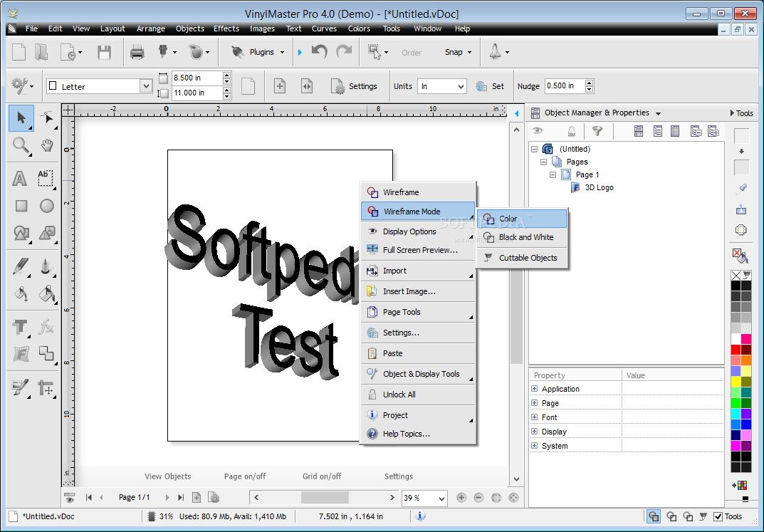This screenshot has height=532, width=764.
Task: Click the Redo arrow
Action: click(344, 52)
